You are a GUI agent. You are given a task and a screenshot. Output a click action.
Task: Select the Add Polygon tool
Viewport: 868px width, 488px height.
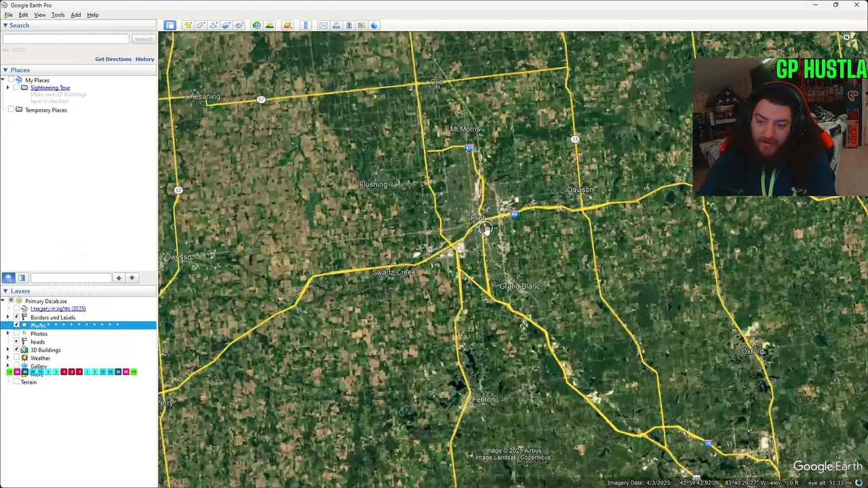pos(201,25)
